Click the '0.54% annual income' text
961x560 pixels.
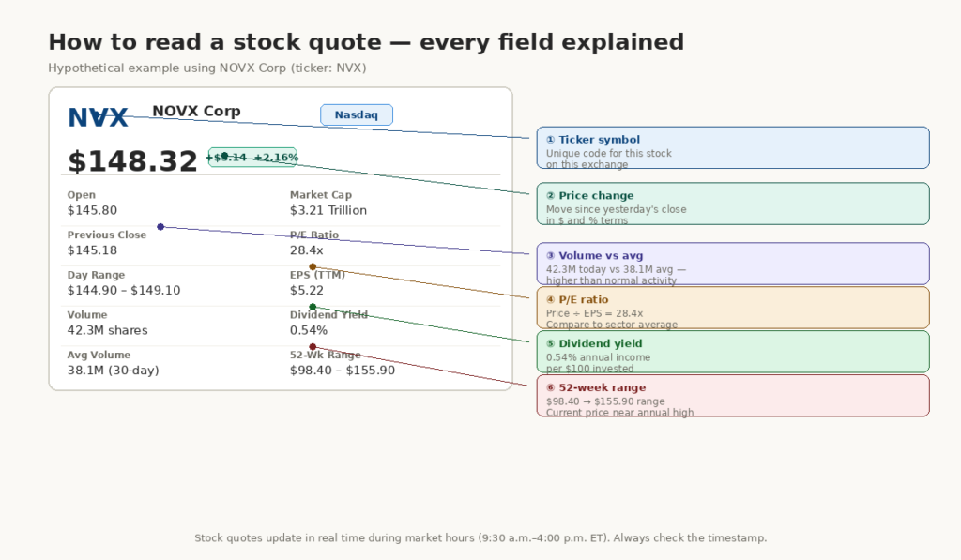click(598, 357)
